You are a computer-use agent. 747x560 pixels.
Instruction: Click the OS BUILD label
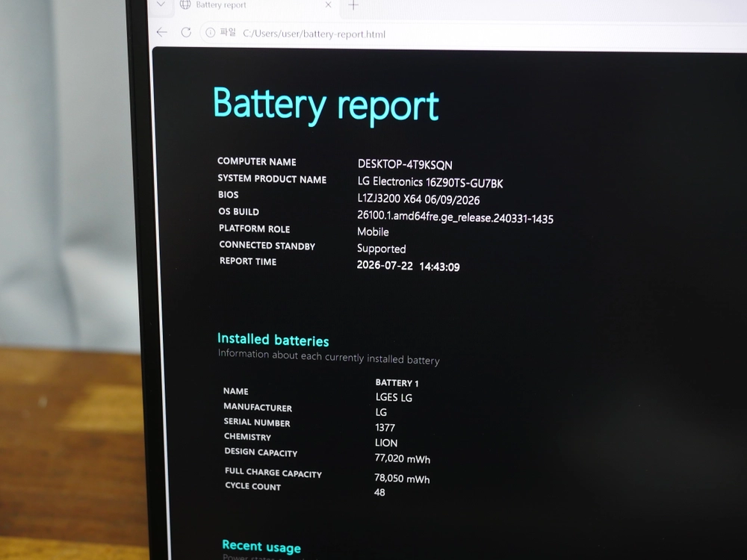239,211
